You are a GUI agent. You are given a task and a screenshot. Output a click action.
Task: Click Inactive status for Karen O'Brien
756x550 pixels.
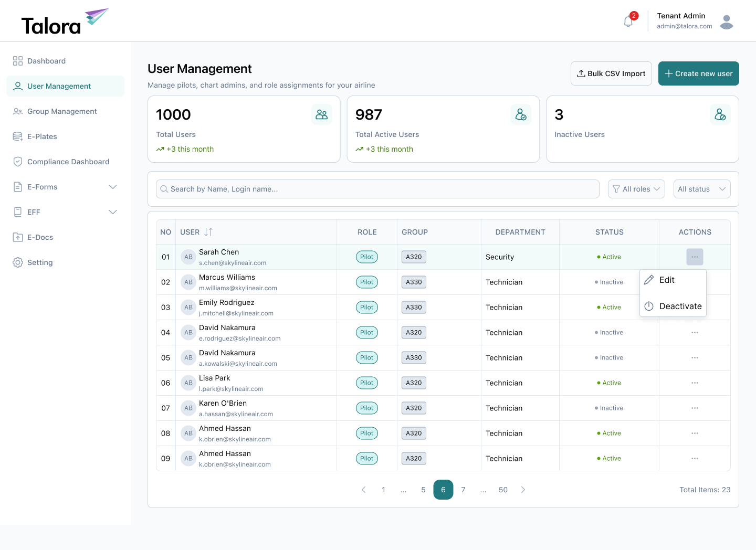point(609,408)
